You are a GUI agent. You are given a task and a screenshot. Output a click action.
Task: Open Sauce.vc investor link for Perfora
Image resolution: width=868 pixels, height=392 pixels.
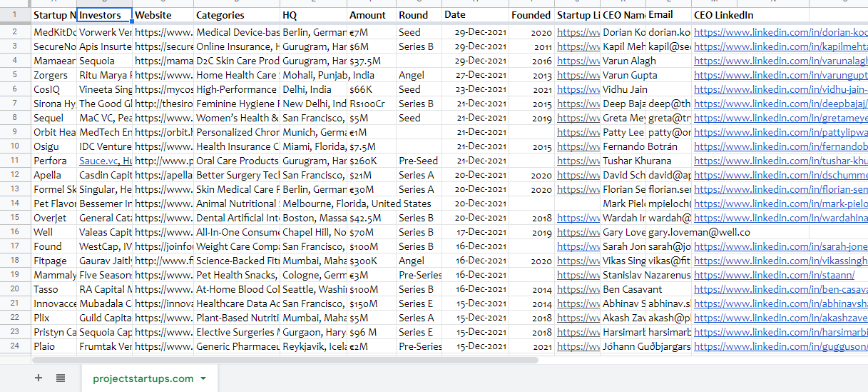(98, 161)
